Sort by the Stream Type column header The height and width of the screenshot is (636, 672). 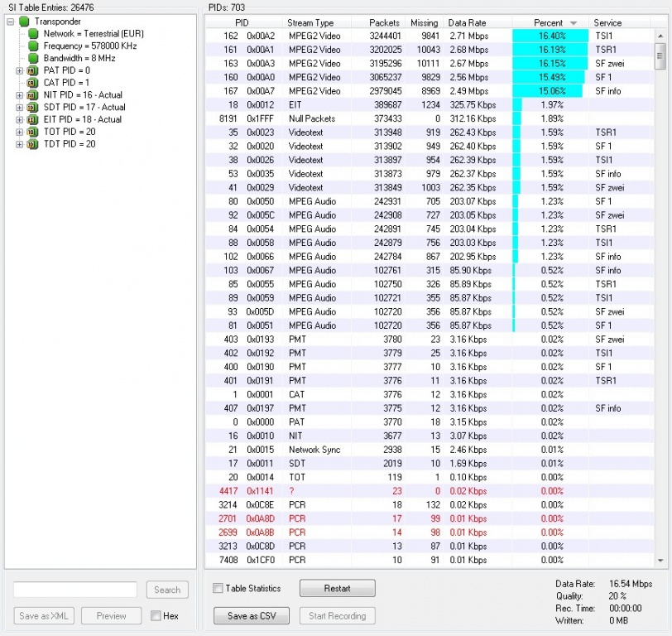tap(316, 22)
